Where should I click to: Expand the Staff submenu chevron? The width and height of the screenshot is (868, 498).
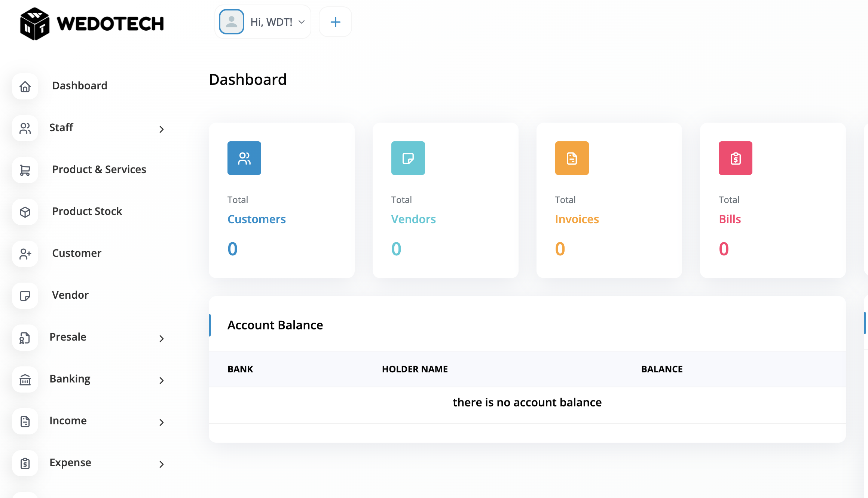click(x=161, y=129)
